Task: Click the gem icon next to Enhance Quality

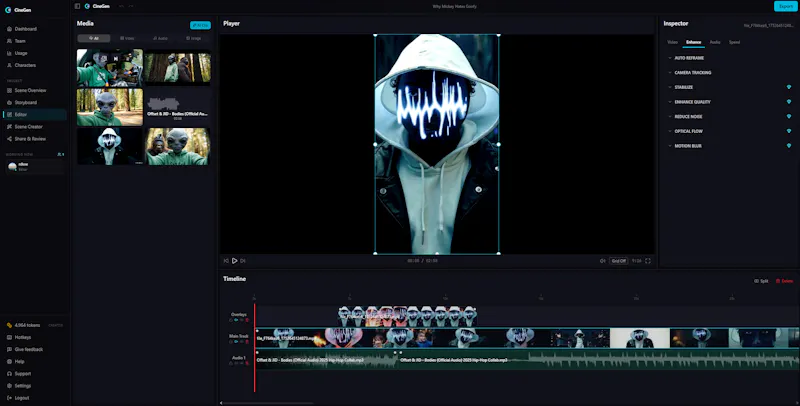Action: (789, 102)
